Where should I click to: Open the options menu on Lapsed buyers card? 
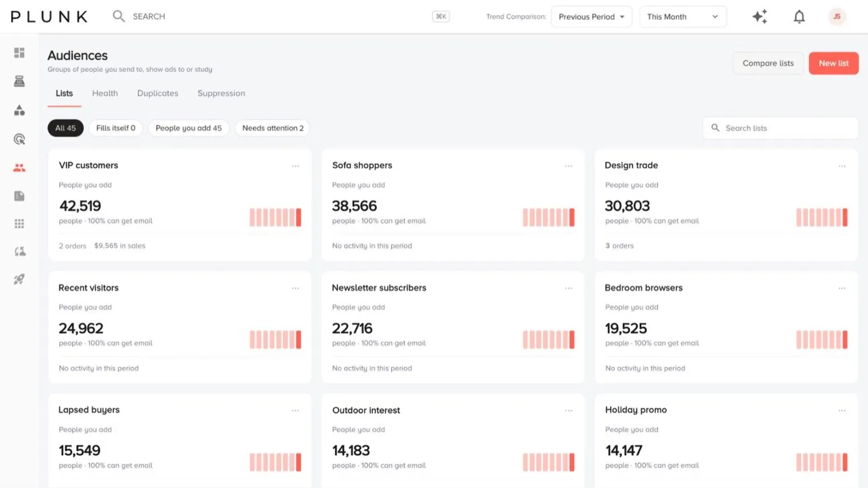(296, 410)
